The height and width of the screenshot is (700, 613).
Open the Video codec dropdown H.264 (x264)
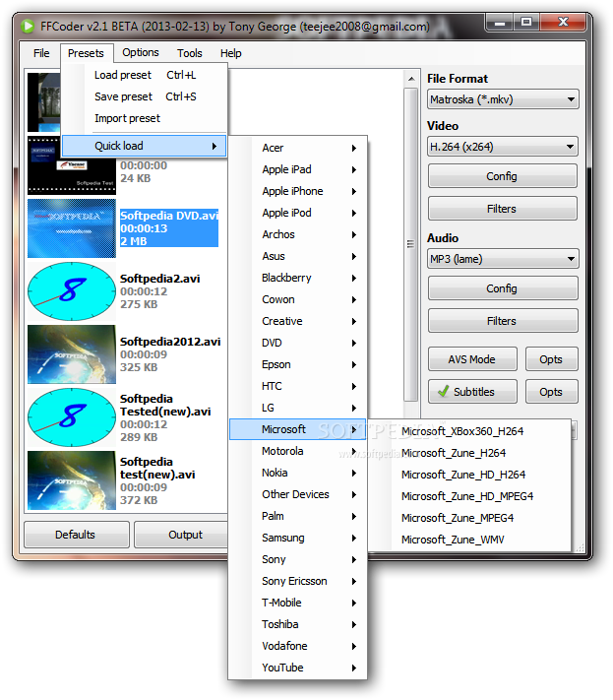pyautogui.click(x=503, y=147)
